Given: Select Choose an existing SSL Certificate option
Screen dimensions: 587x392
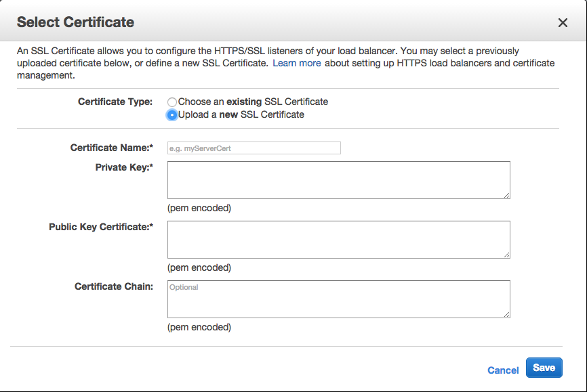Looking at the screenshot, I should point(172,102).
